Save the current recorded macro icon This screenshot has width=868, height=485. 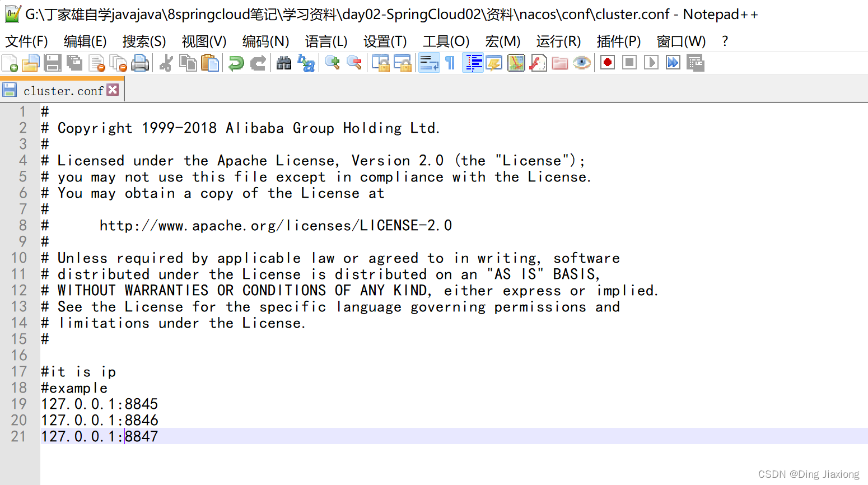point(695,63)
